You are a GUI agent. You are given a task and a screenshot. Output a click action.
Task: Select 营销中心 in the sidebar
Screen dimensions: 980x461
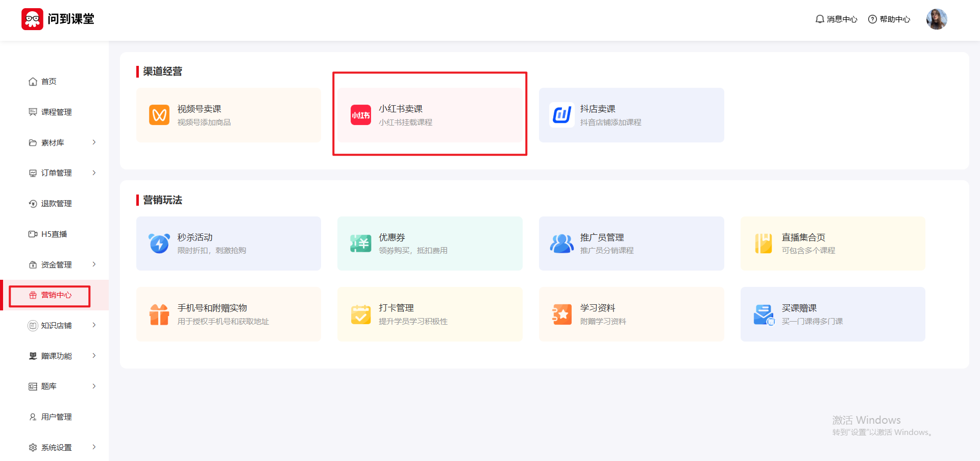(54, 295)
